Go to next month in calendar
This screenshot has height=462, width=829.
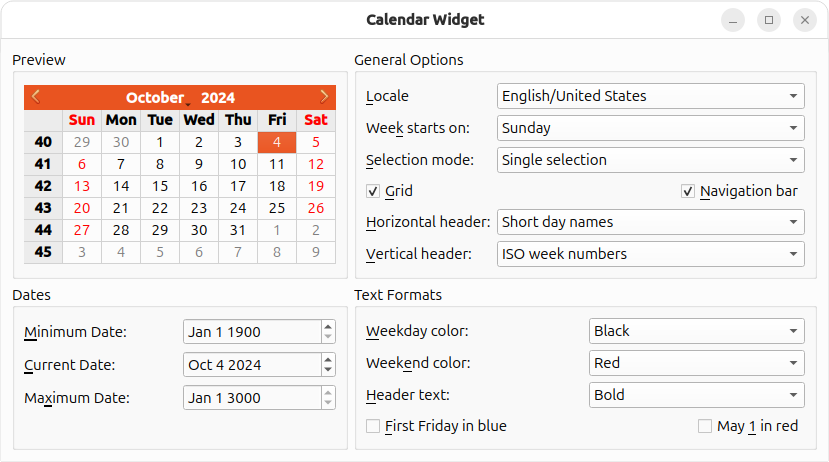(x=324, y=97)
